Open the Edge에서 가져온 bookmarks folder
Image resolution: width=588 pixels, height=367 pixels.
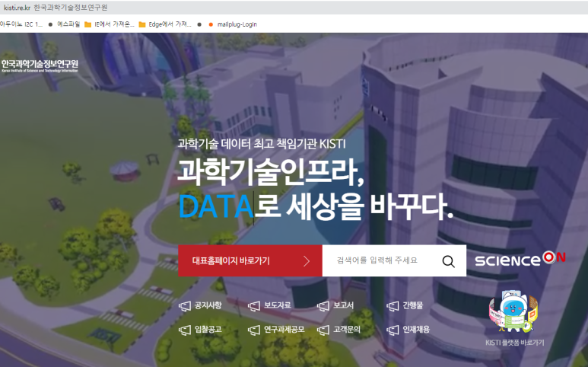pyautogui.click(x=165, y=24)
